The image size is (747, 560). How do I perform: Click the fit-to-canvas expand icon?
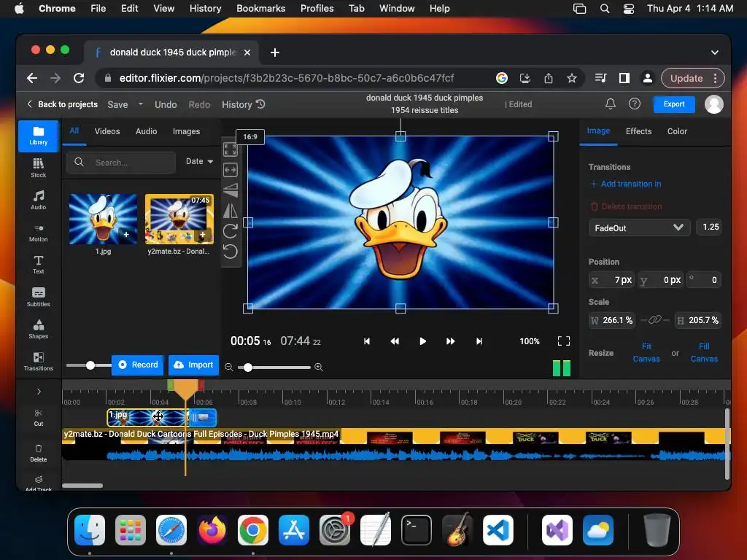coord(230,149)
